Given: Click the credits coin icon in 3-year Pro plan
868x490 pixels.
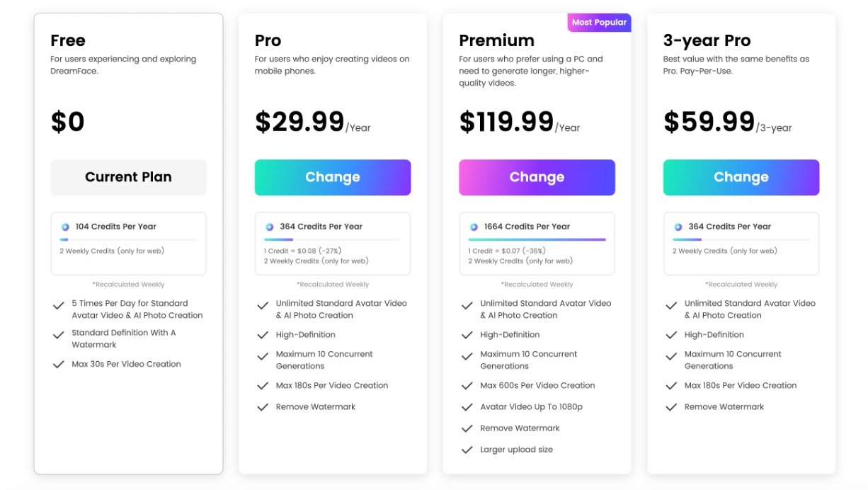Looking at the screenshot, I should click(678, 227).
